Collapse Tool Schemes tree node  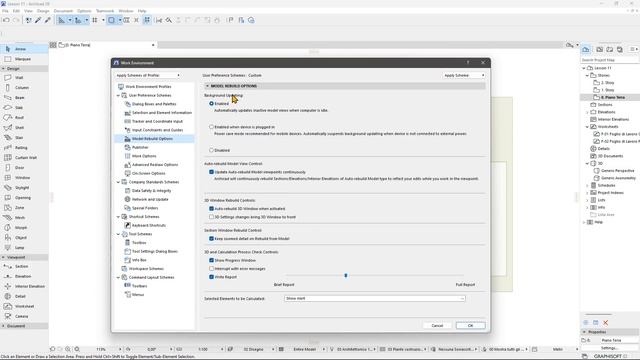(118, 234)
